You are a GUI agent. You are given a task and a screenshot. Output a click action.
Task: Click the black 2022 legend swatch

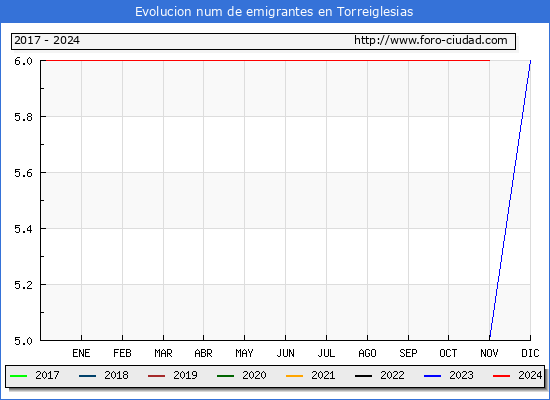click(364, 376)
